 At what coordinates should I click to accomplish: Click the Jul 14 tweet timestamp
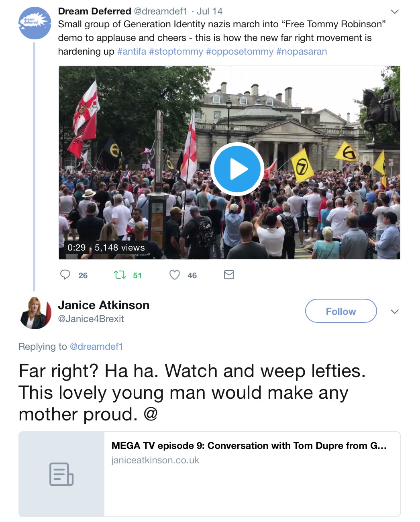(210, 11)
